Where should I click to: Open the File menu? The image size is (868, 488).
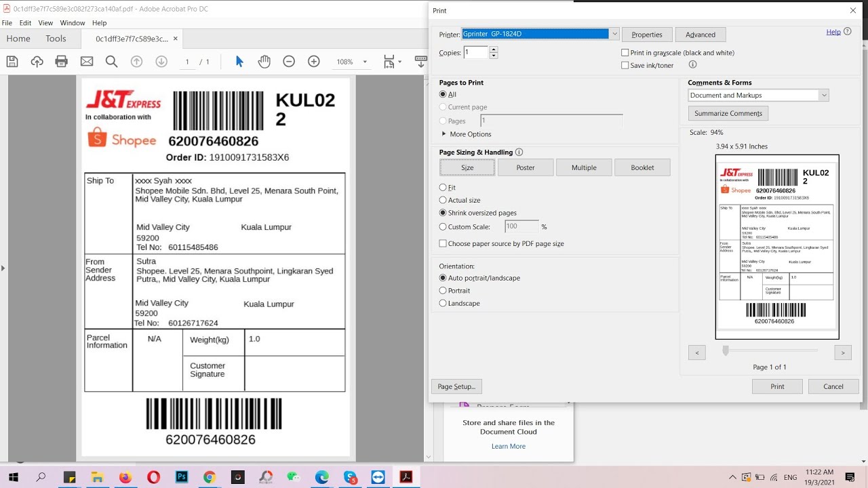coord(7,23)
